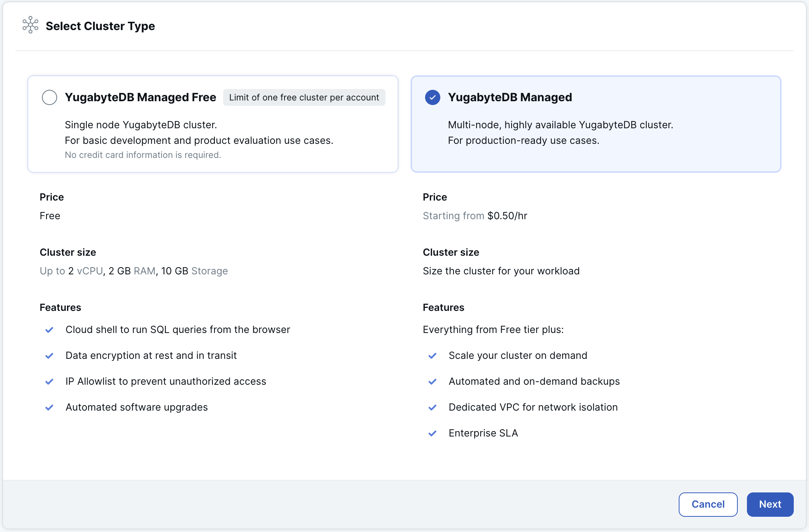Click the checkmark beside IP Allowlist feature
Image resolution: width=809 pixels, height=532 pixels.
tap(49, 381)
